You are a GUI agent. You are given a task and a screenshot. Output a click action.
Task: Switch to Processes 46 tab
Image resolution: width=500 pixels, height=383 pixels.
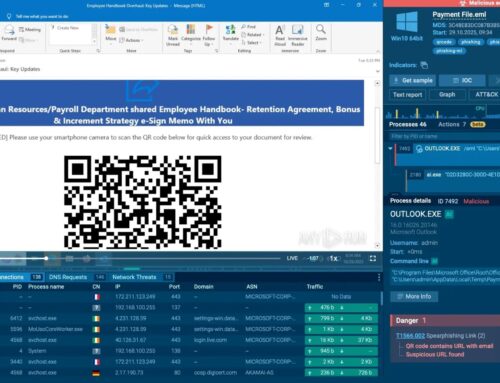(408, 124)
